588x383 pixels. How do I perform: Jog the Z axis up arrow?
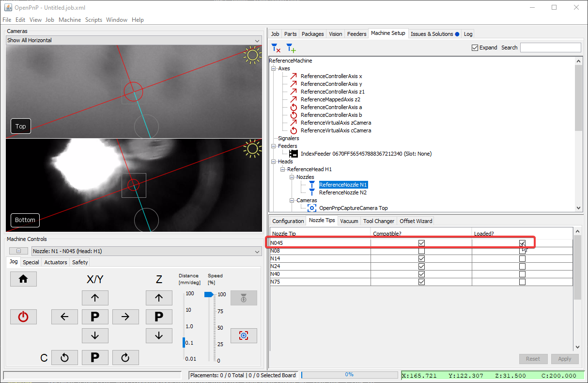click(159, 298)
